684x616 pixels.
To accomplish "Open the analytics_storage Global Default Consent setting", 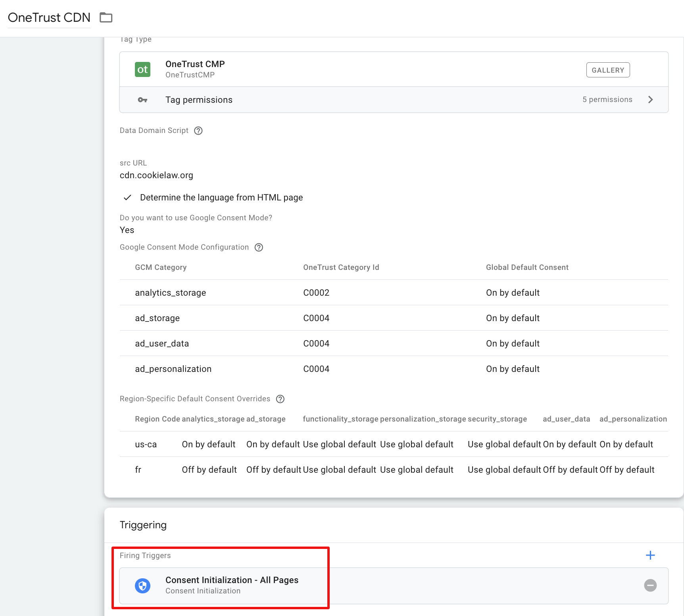I will pos(513,293).
